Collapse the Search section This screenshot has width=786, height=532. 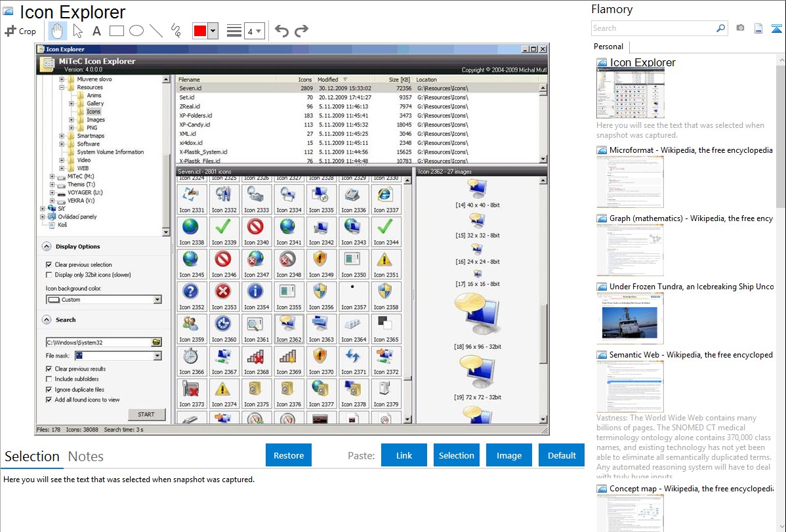47,320
